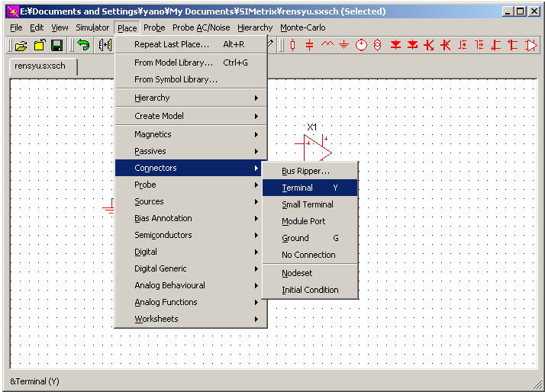545x392 pixels.
Task: Close the SIMetrix schematic window
Action: coord(534,11)
